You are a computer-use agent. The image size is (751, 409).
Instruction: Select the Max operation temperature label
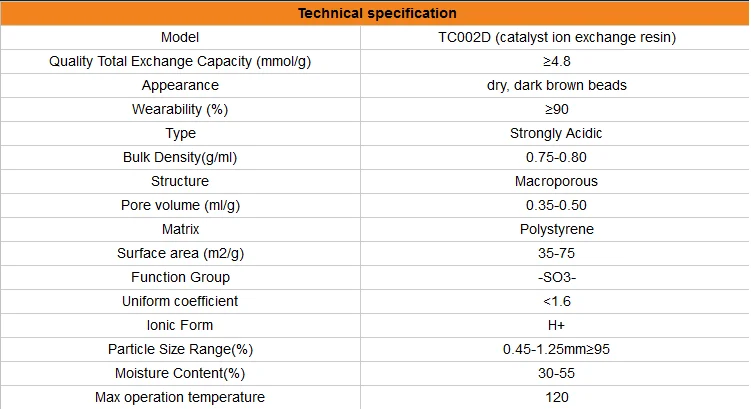(180, 397)
